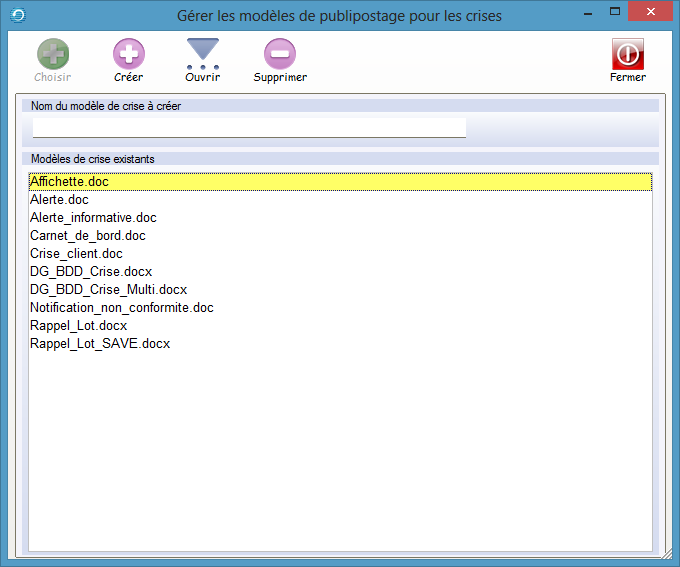Click the green Choisir plus icon
This screenshot has height=567, width=680.
coord(53,54)
